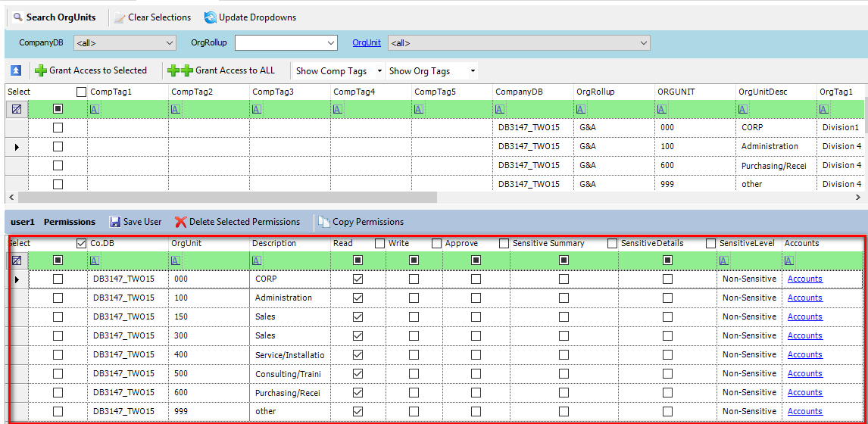Check Write for CORP permission row
This screenshot has height=424, width=868.
pyautogui.click(x=414, y=279)
